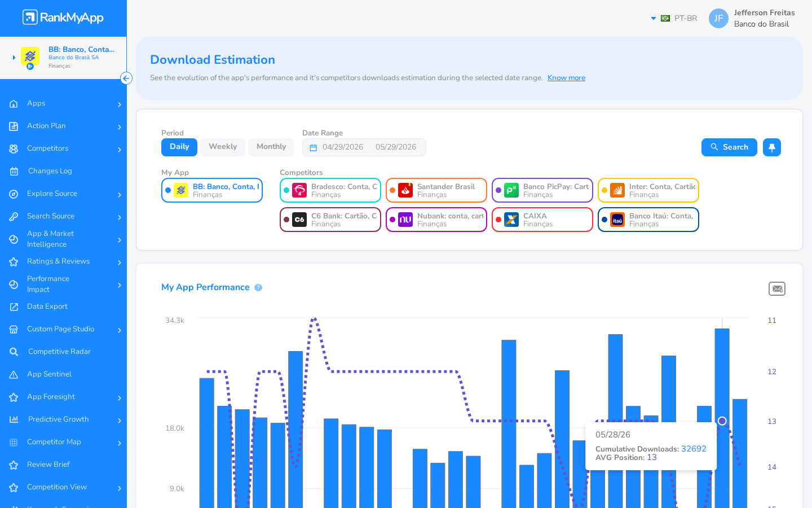Click the Competitive Radar magnifier icon
The height and width of the screenshot is (508, 812).
coord(14,352)
